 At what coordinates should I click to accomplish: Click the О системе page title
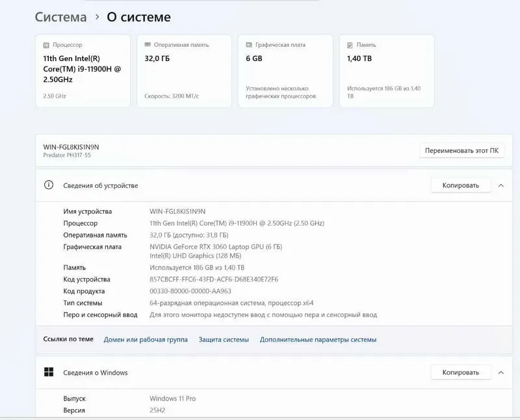(138, 17)
